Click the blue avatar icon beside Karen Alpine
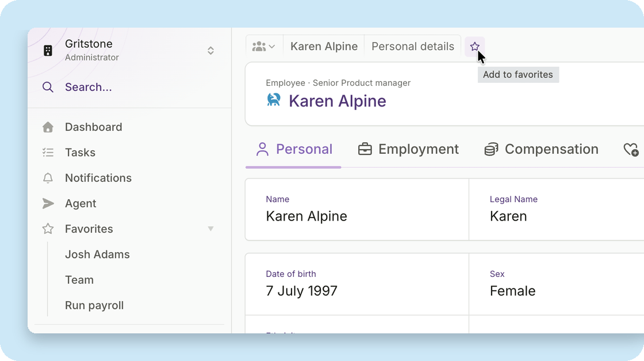 pyautogui.click(x=274, y=100)
